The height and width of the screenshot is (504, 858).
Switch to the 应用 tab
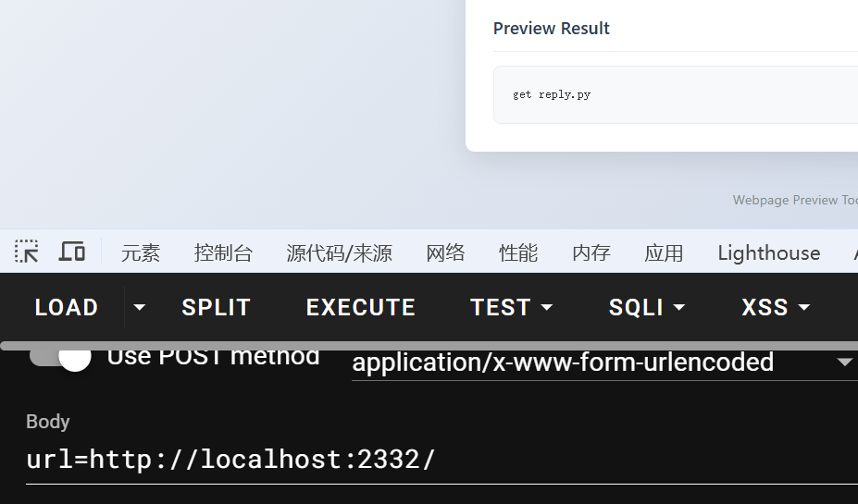(x=664, y=252)
